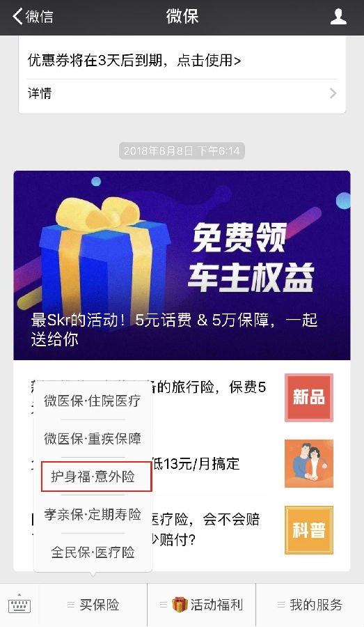Viewport: 364px width, 627px height.
Task: Click the chevron beside 详情
Action: [333, 93]
